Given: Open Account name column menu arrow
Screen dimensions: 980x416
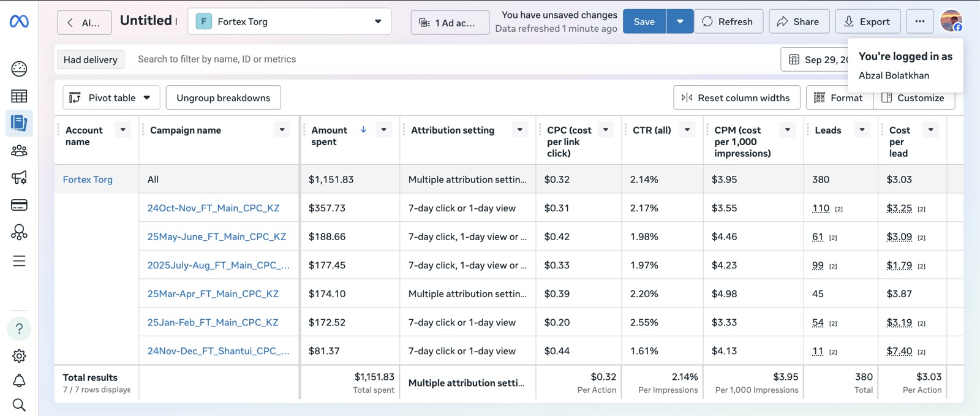Looking at the screenshot, I should (x=123, y=130).
